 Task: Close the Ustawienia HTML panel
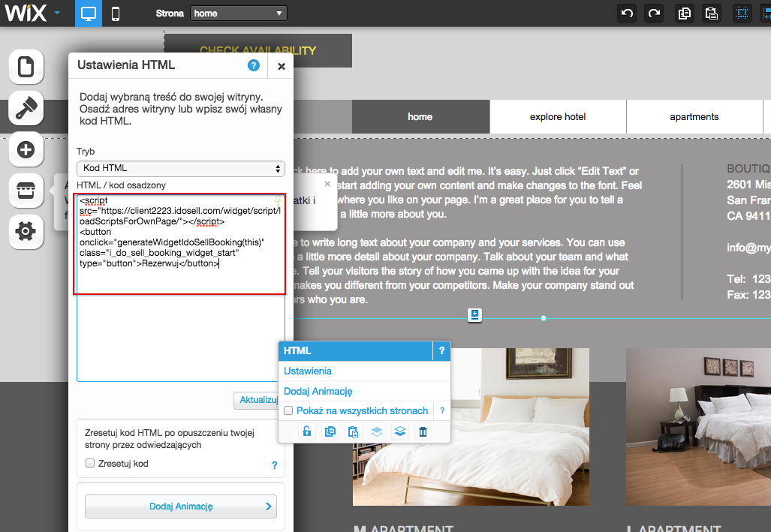pos(282,66)
